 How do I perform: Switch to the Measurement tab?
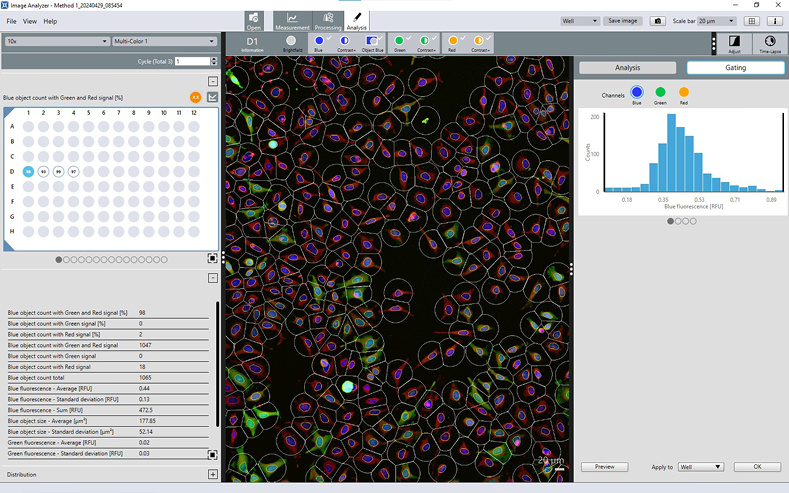292,20
